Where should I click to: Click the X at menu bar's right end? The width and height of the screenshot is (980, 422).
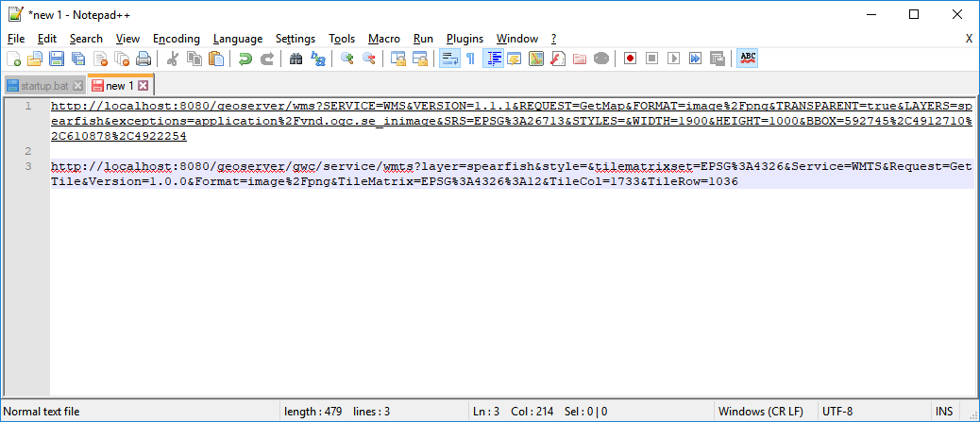pos(969,39)
